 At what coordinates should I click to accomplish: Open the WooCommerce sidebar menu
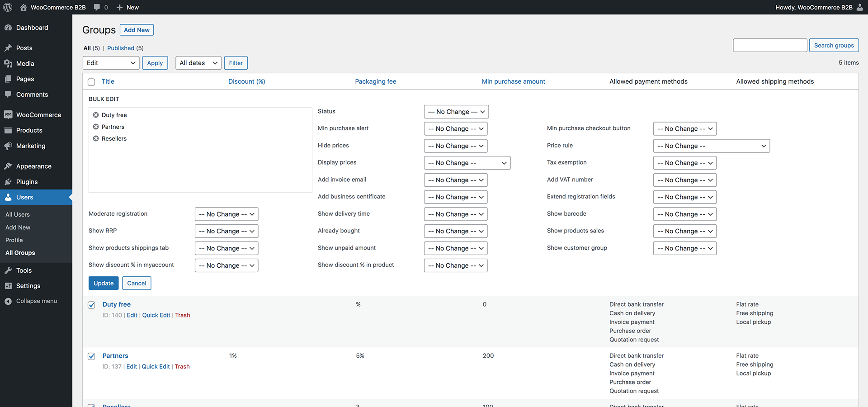coord(38,115)
